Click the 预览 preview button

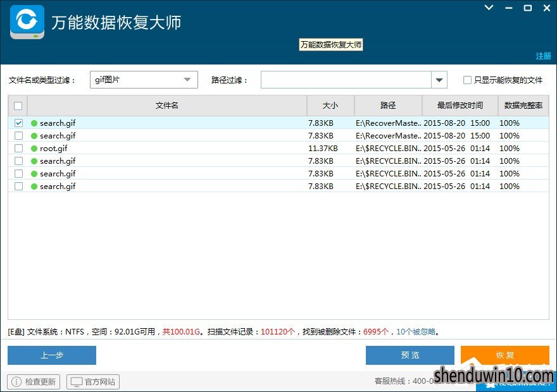pos(410,355)
